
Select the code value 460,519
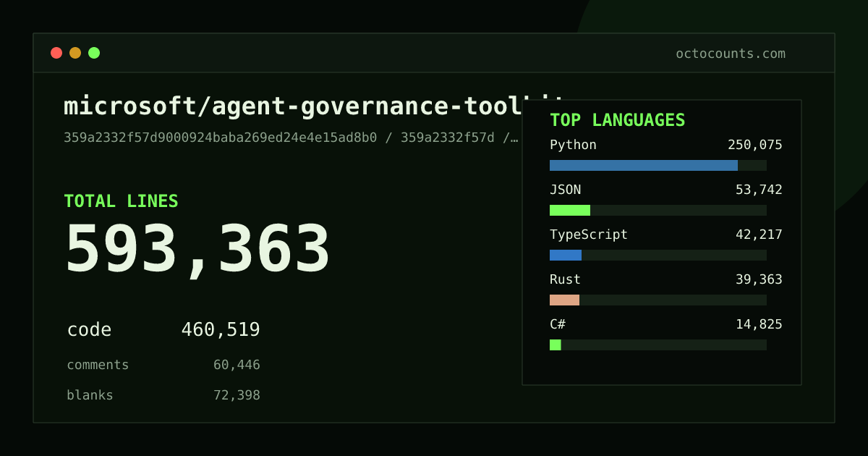coord(221,330)
